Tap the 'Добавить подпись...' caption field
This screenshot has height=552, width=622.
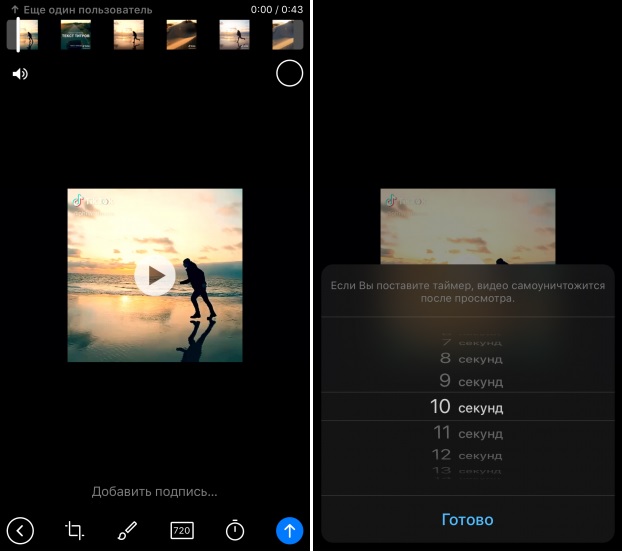click(x=155, y=491)
